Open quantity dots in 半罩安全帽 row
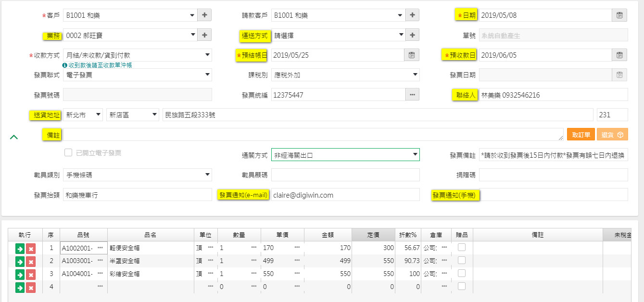The image size is (644, 302). [254, 260]
